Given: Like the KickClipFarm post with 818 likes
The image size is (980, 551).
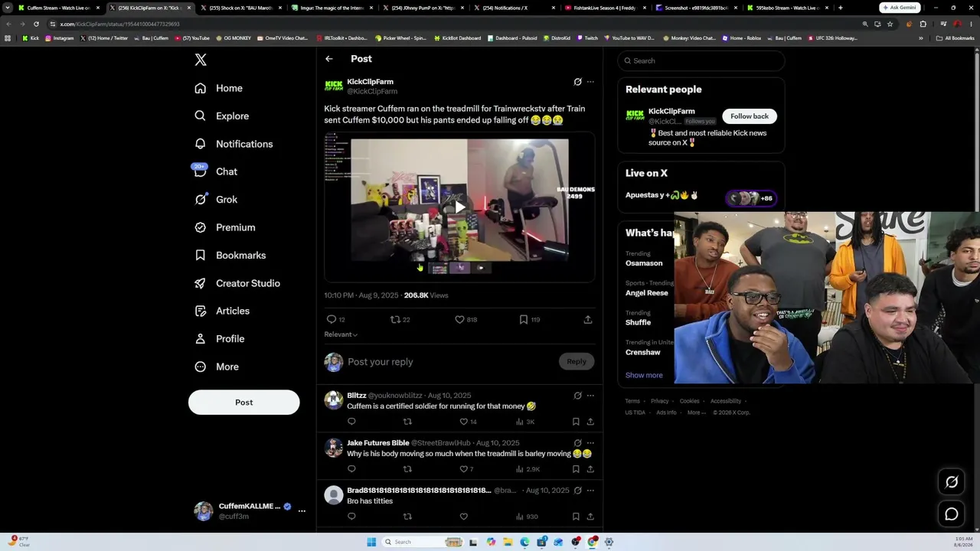Looking at the screenshot, I should point(459,320).
